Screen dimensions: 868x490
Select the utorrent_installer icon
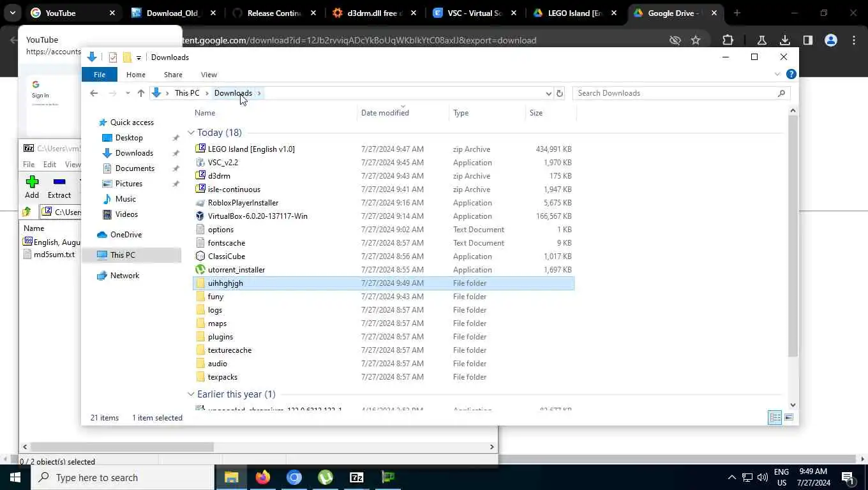click(x=200, y=269)
